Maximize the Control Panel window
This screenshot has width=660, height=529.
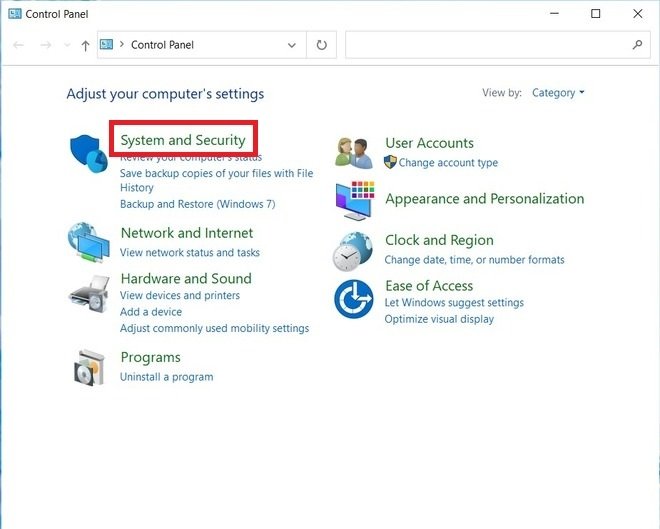[596, 13]
